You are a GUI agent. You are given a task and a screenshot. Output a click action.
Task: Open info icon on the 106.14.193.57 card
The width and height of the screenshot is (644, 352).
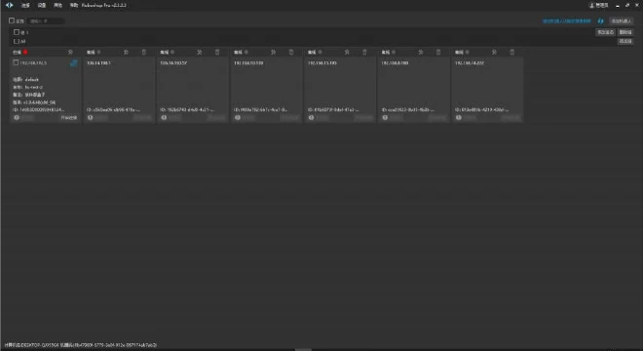[x=164, y=118]
